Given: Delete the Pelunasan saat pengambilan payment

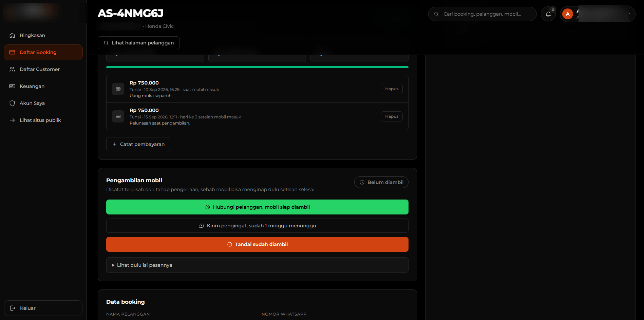Looking at the screenshot, I should point(392,116).
